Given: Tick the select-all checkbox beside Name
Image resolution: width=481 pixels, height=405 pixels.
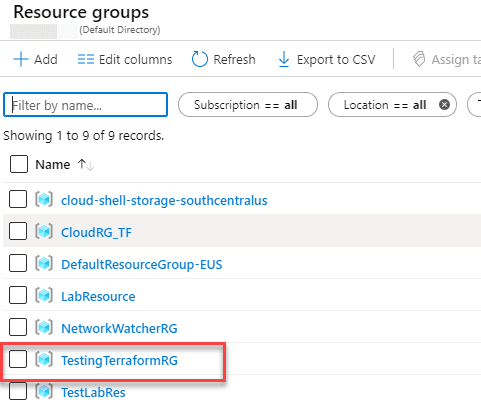Looking at the screenshot, I should tap(19, 164).
